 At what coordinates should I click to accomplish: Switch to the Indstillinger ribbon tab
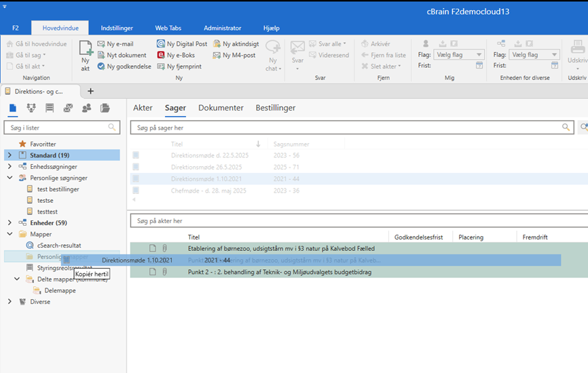(117, 28)
